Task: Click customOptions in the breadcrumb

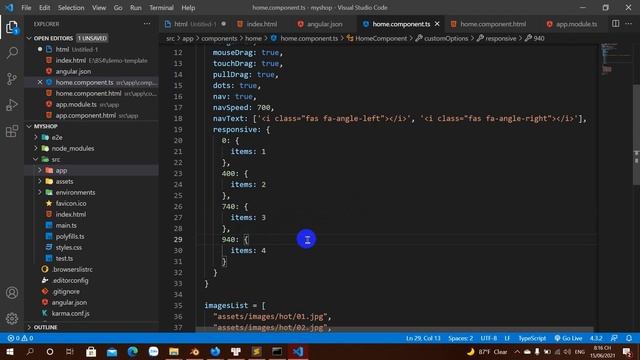Action: 446,38
